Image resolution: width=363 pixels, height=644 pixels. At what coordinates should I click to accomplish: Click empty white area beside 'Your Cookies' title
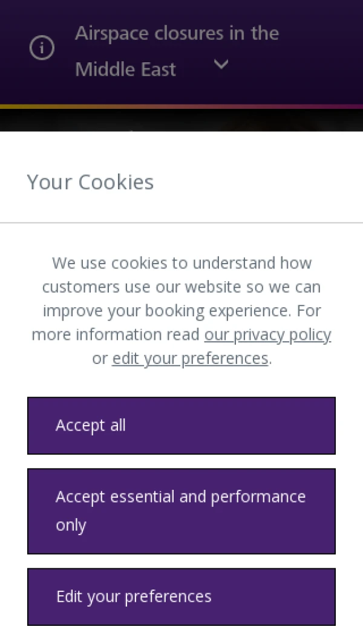pyautogui.click(x=260, y=182)
